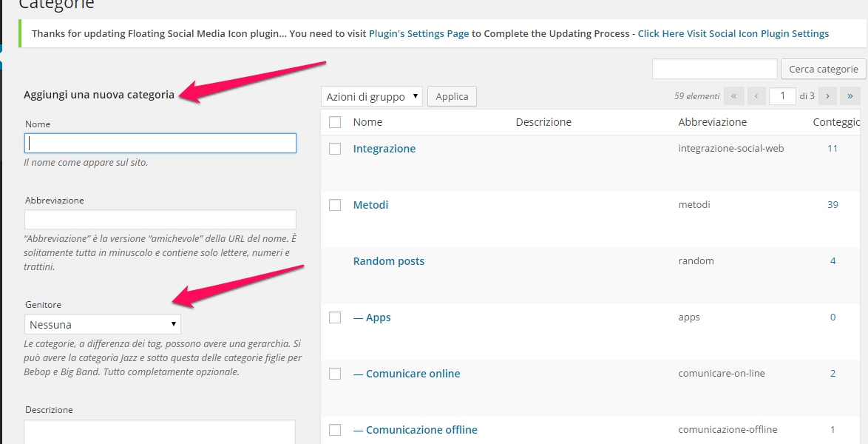Click the category search text box
The image size is (868, 444).
click(x=714, y=69)
